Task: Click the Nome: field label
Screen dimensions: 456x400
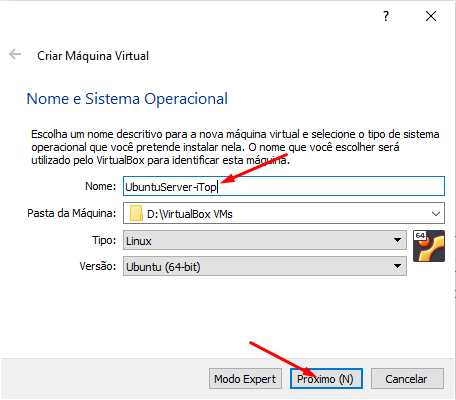Action: (x=100, y=186)
